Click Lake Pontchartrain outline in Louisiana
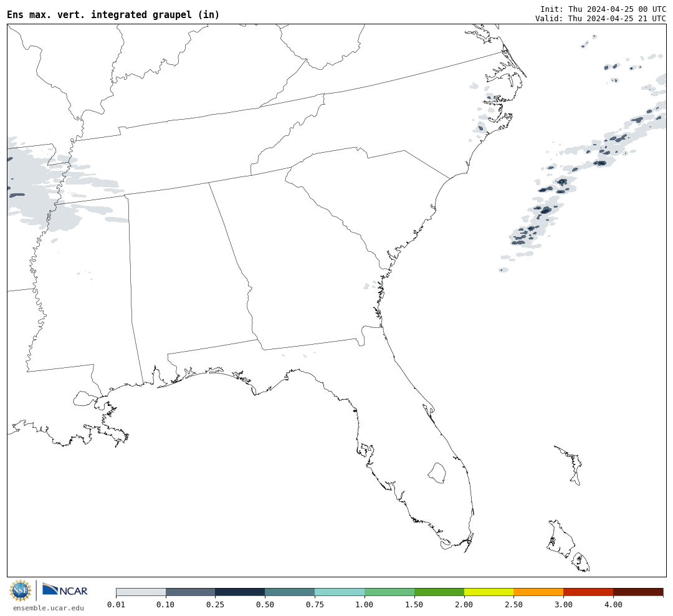The image size is (673, 616). pyautogui.click(x=85, y=398)
